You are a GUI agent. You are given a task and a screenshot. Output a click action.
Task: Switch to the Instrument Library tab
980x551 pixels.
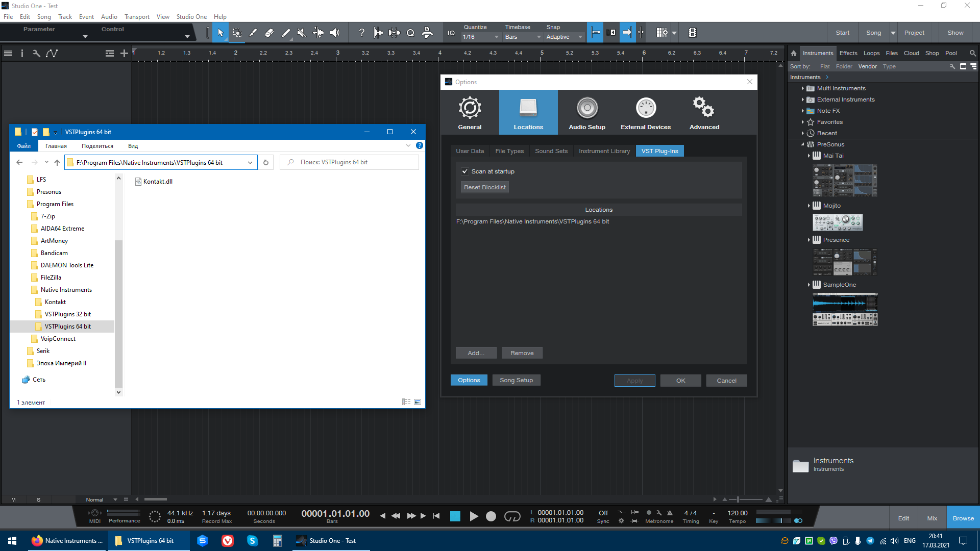pos(604,151)
